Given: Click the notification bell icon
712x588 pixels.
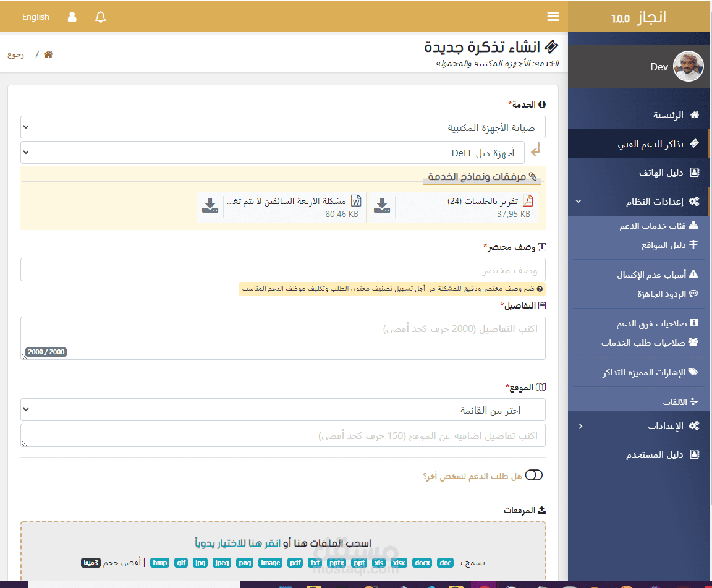Looking at the screenshot, I should tap(101, 17).
